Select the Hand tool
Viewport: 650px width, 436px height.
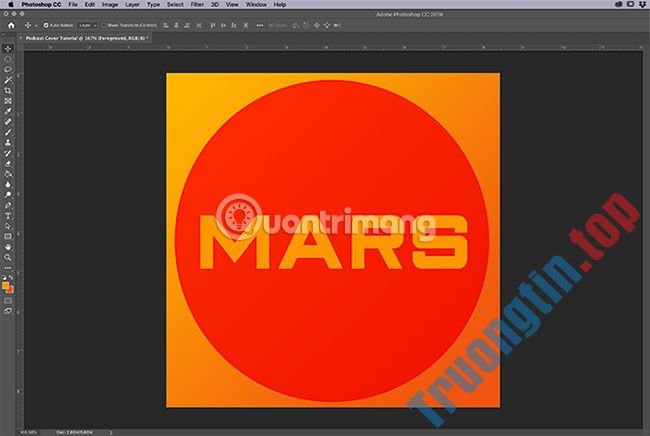tap(8, 247)
